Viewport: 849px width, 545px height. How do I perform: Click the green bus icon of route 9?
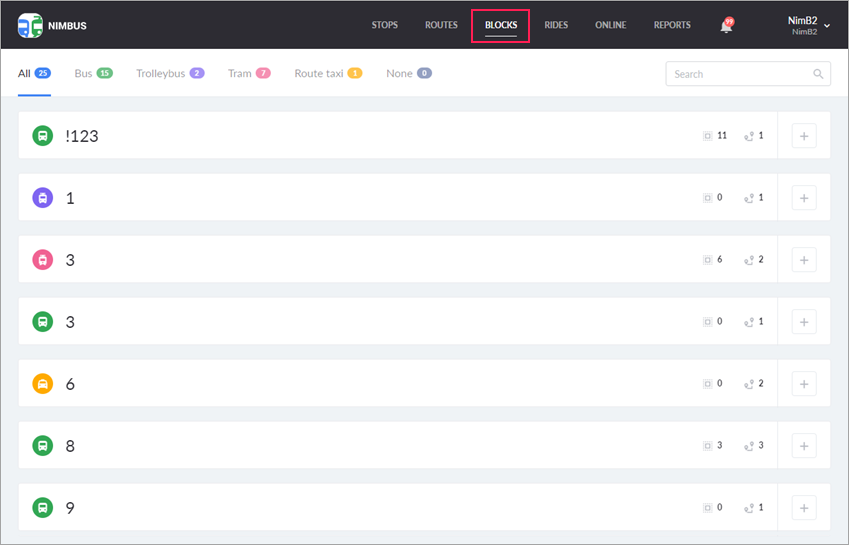pos(43,508)
